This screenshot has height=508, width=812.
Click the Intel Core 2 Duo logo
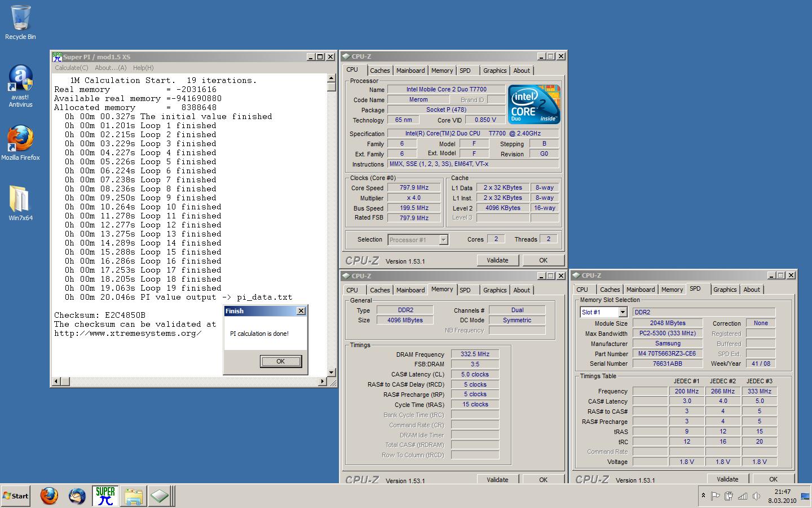(x=535, y=104)
